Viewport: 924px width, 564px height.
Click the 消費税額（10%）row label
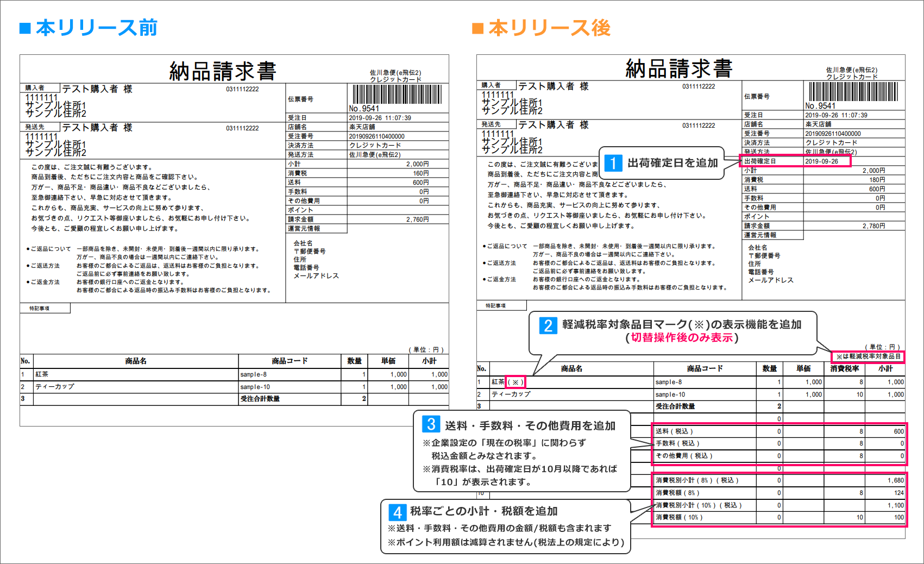(x=679, y=517)
